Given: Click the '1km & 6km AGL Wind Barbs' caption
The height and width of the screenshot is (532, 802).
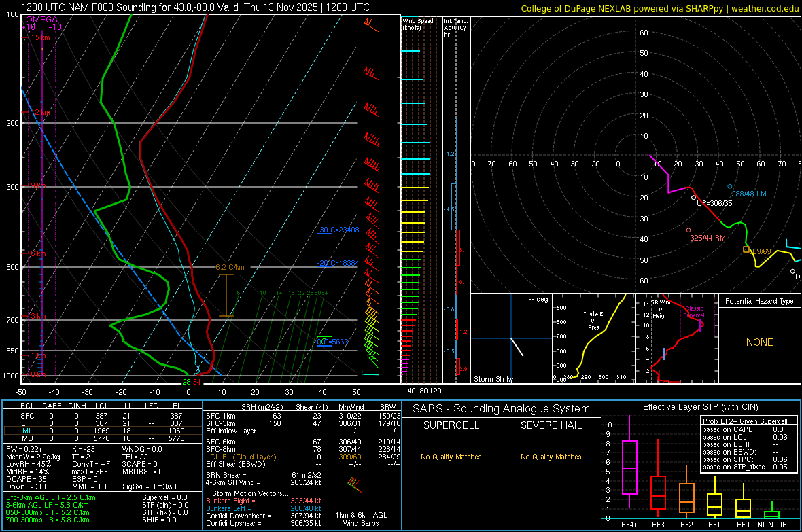Looking at the screenshot, I should pyautogui.click(x=361, y=519).
